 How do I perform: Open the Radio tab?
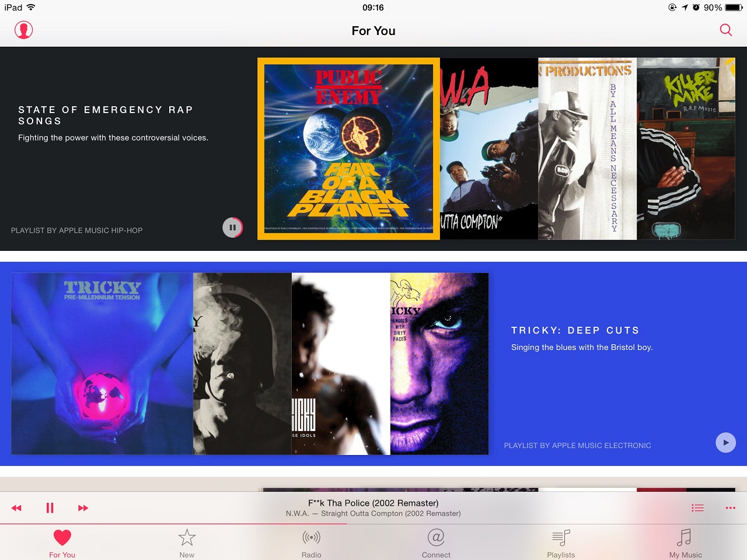311,544
